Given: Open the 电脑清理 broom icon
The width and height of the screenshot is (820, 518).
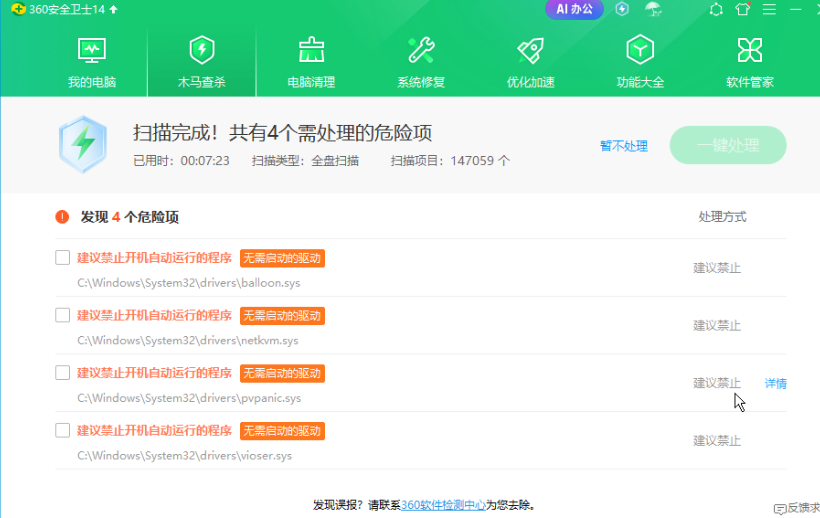Looking at the screenshot, I should (311, 51).
